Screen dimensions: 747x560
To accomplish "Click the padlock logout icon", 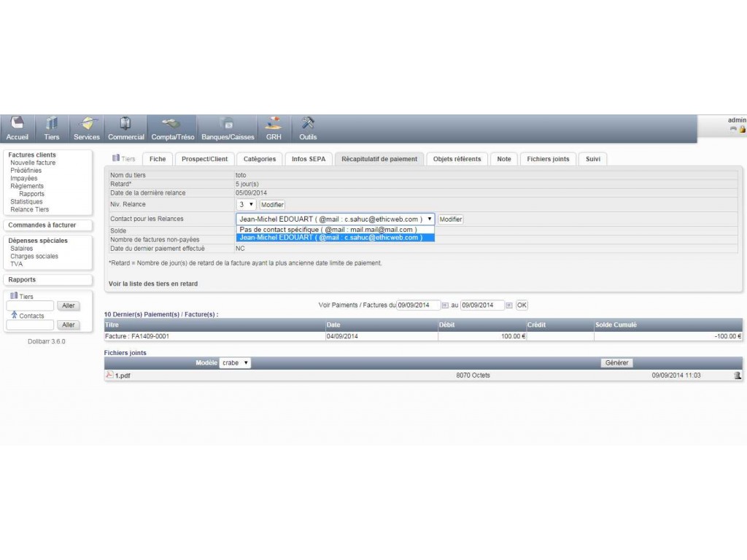I will tap(742, 130).
